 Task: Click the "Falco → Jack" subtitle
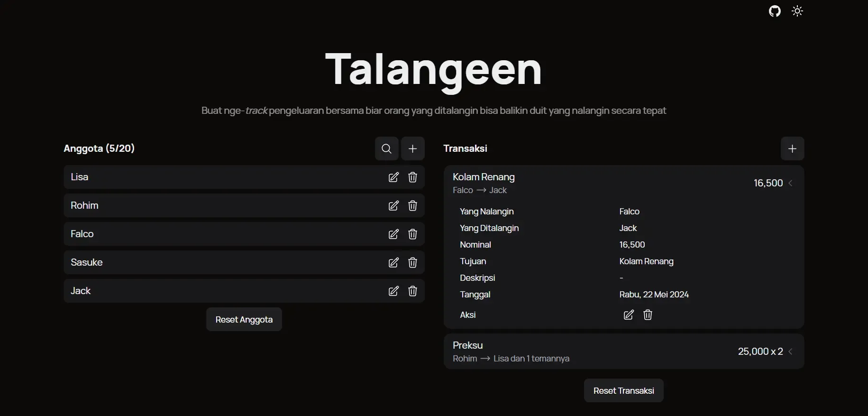click(480, 190)
